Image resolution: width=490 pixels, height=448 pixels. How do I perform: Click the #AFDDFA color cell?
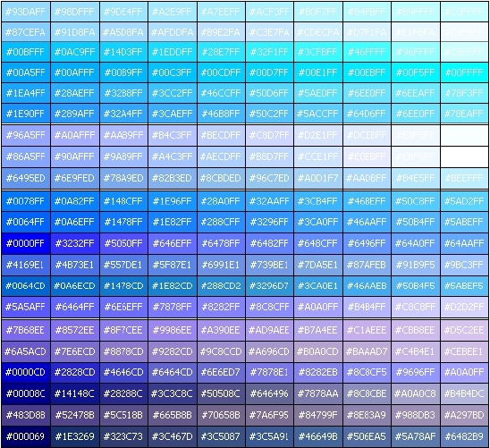tap(173, 32)
